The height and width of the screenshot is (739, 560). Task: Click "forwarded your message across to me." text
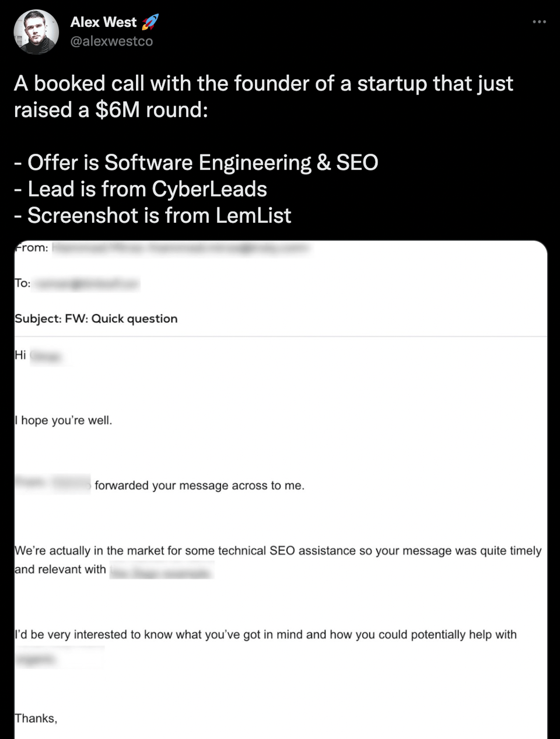coord(199,485)
